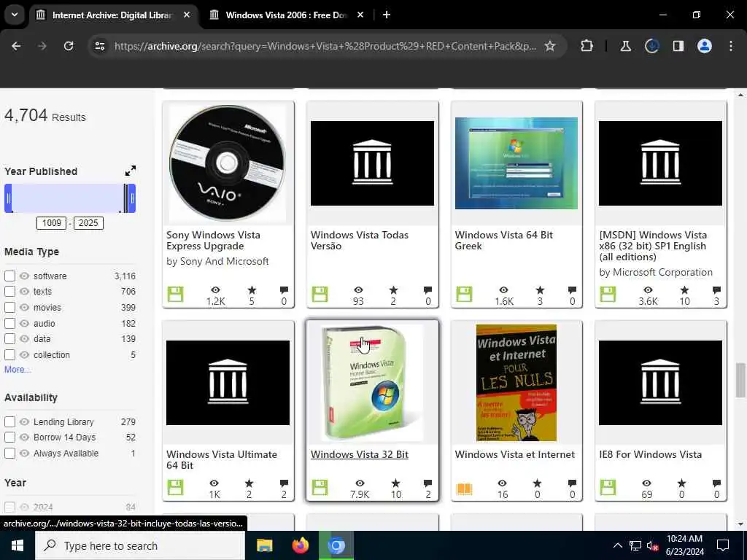Open the browser side panel icon

(678, 46)
